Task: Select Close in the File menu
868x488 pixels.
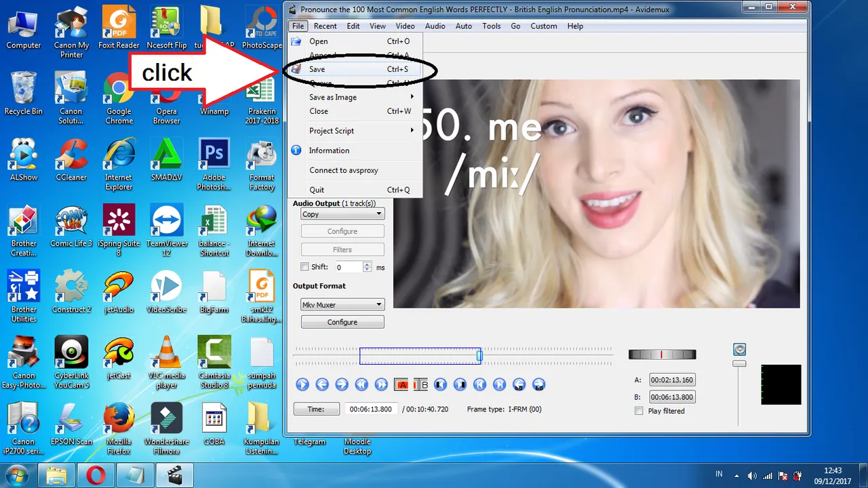Action: 355,111
